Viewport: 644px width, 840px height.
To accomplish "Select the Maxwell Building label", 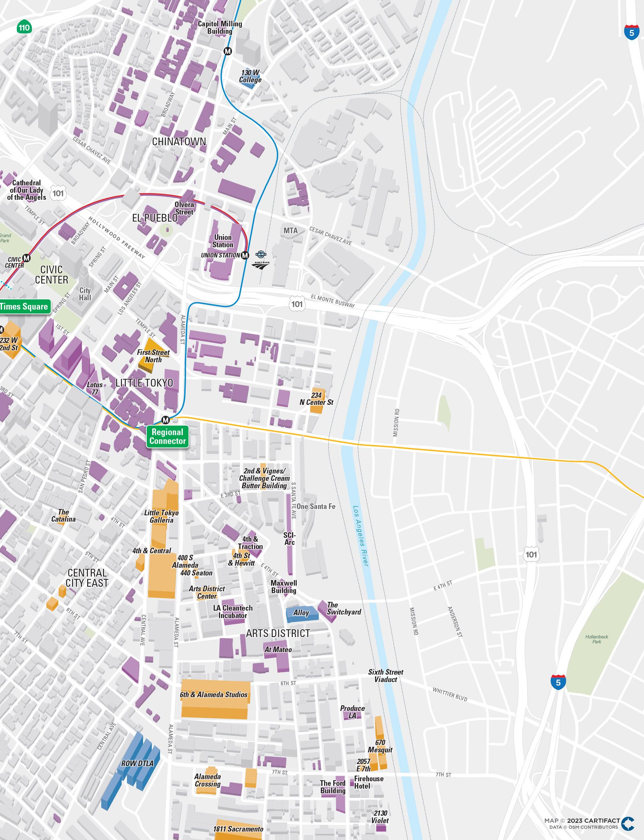I will 284,586.
